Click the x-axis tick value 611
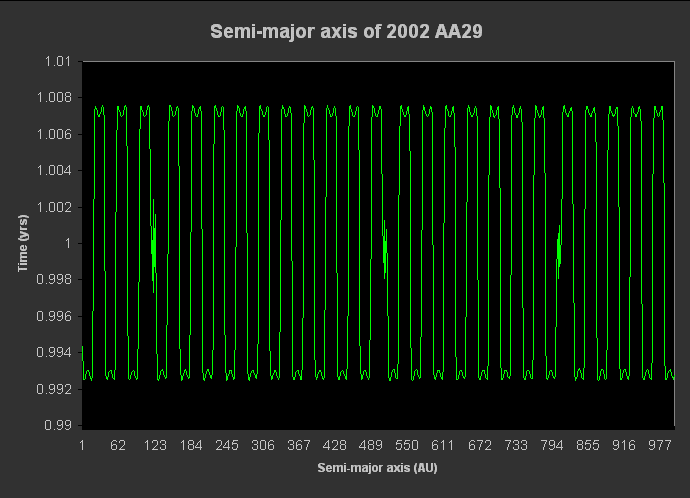 [443, 446]
